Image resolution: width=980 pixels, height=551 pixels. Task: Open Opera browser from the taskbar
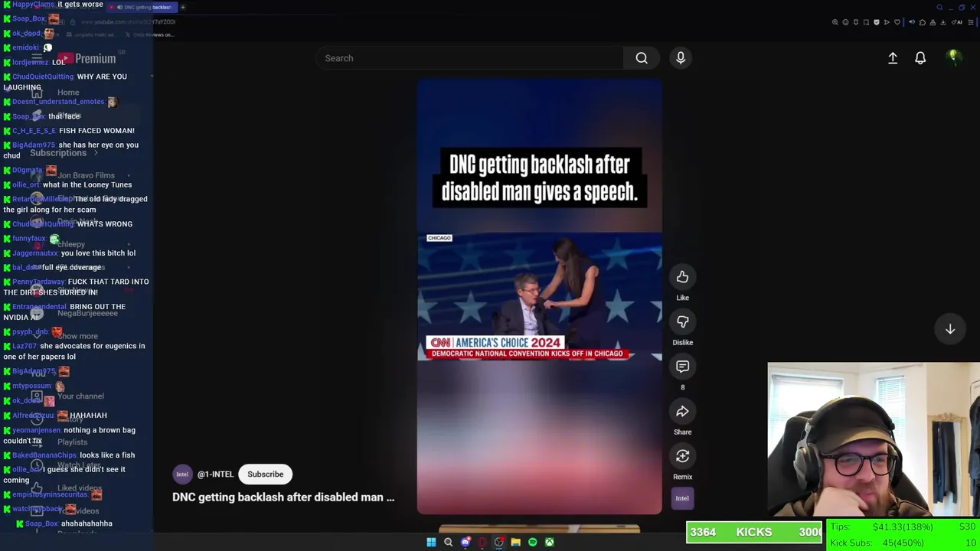point(482,543)
